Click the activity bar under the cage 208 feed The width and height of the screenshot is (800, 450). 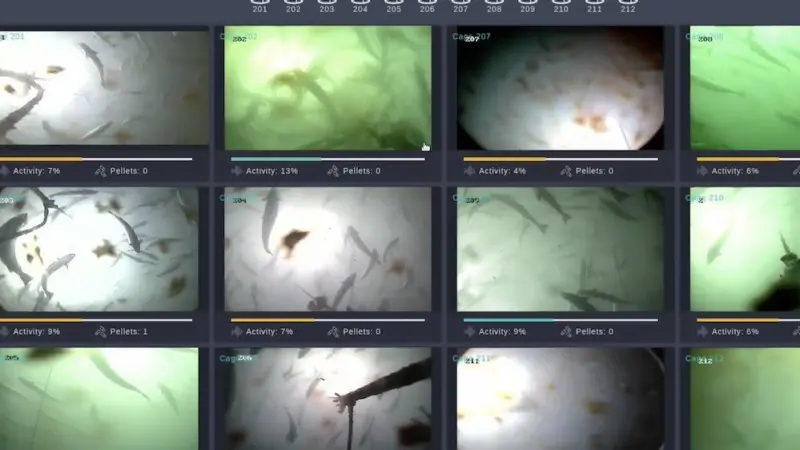point(748,159)
